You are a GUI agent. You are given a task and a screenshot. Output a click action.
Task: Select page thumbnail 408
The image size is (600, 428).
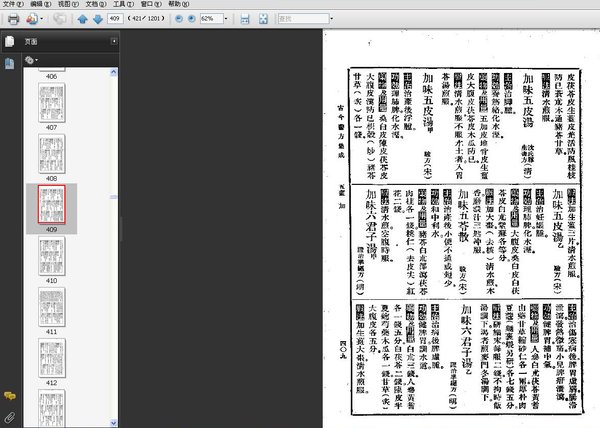(52, 154)
